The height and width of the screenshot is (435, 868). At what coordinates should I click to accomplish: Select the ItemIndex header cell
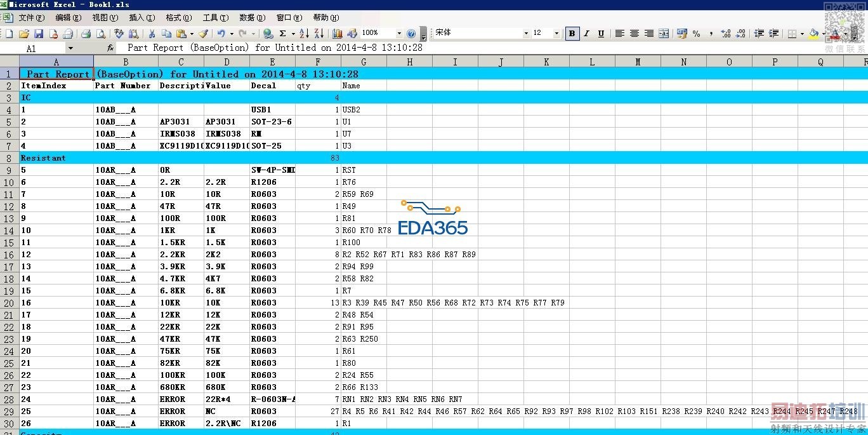coord(56,86)
